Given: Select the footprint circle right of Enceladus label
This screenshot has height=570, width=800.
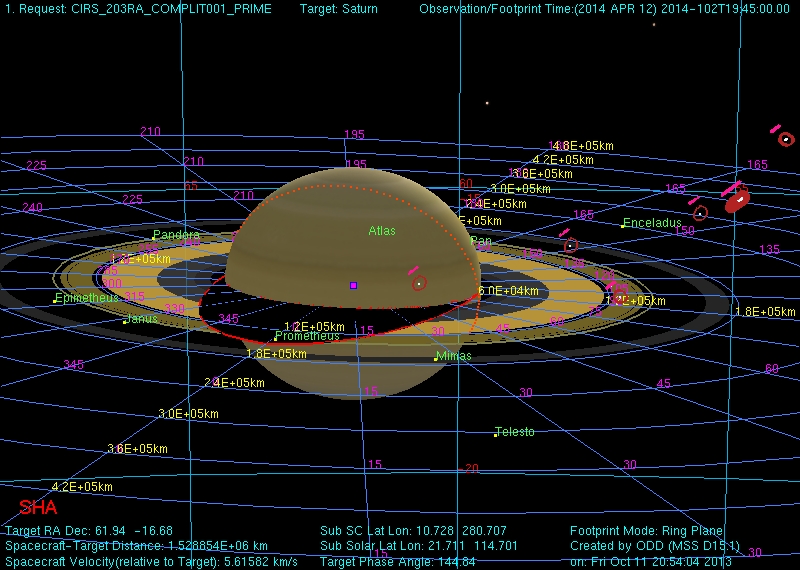Looking at the screenshot, I should pos(700,213).
